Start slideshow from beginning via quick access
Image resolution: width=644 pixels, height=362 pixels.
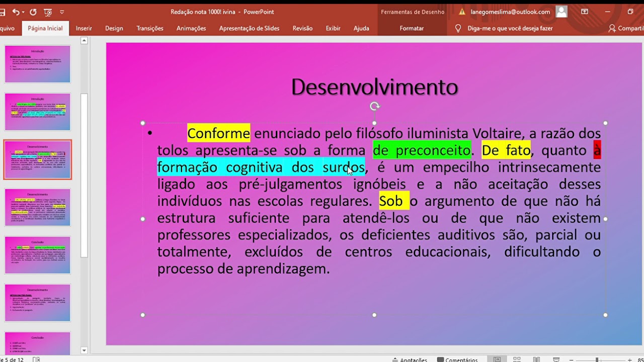(x=48, y=12)
